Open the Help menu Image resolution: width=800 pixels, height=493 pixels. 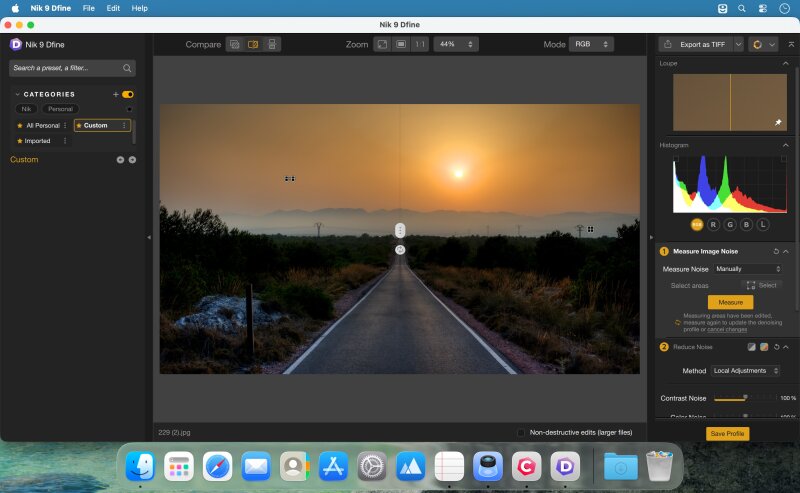click(139, 8)
